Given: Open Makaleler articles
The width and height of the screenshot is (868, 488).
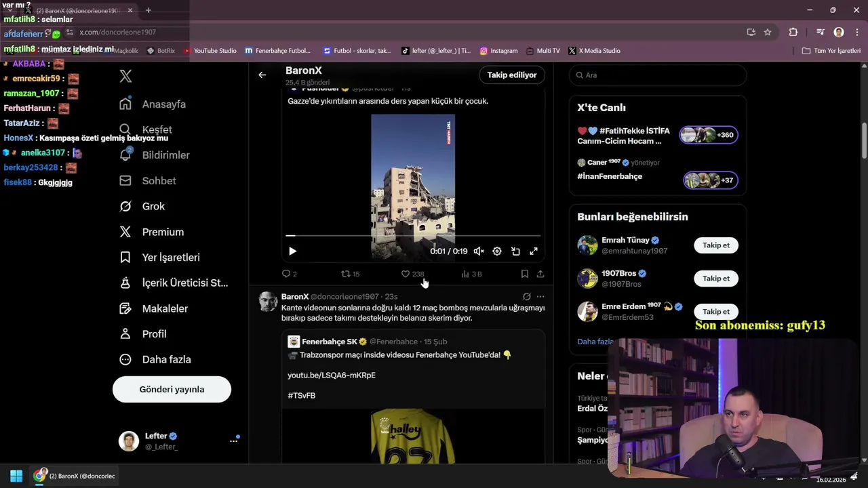Looking at the screenshot, I should coord(154,308).
